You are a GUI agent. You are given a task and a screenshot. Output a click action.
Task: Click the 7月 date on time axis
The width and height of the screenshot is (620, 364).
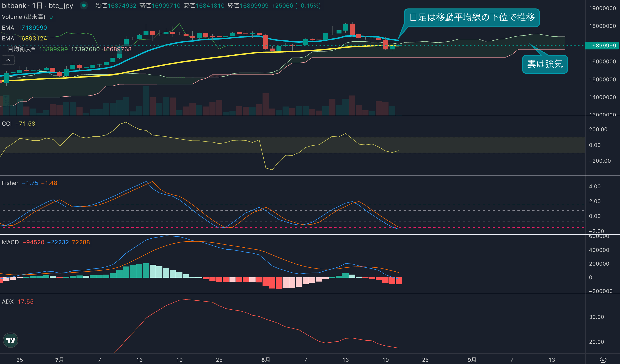tap(60, 360)
